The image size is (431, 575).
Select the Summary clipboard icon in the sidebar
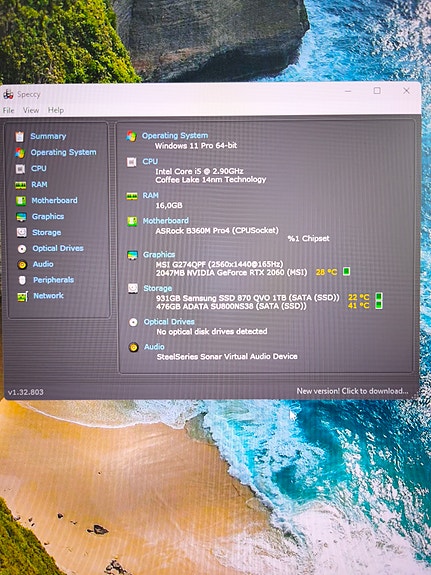[19, 137]
